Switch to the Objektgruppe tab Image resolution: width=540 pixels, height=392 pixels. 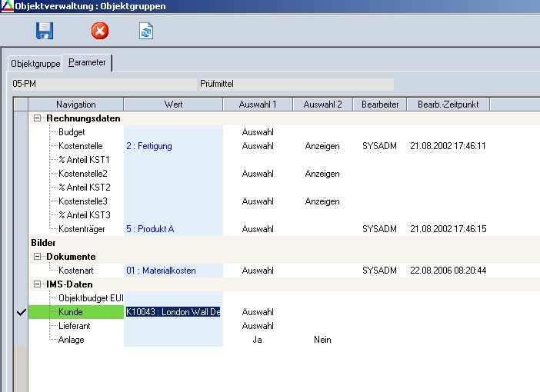tap(35, 63)
